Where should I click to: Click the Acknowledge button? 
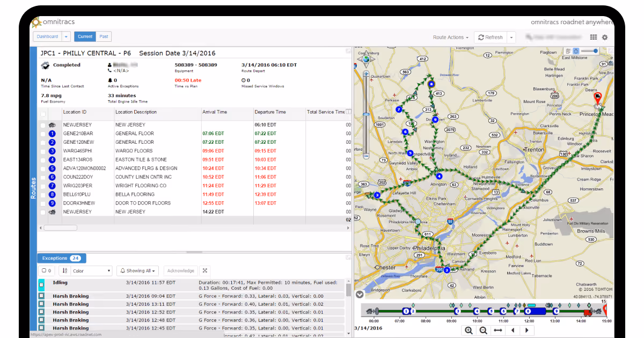[181, 271]
